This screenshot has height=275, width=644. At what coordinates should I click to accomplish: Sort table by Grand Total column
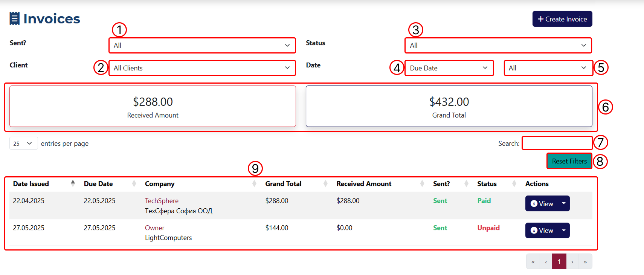pyautogui.click(x=297, y=184)
